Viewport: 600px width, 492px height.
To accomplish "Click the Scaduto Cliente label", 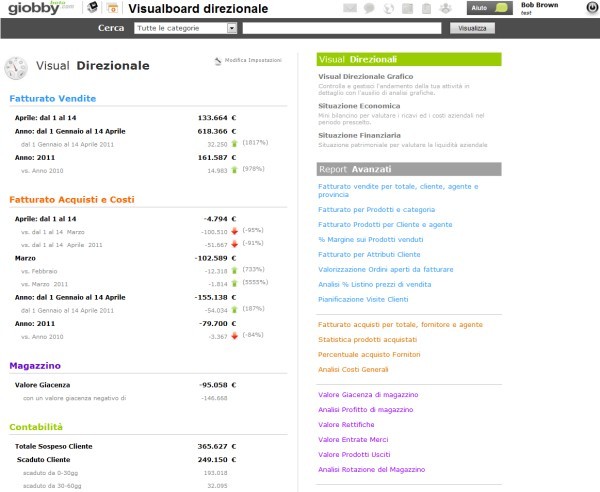I will coord(43,459).
